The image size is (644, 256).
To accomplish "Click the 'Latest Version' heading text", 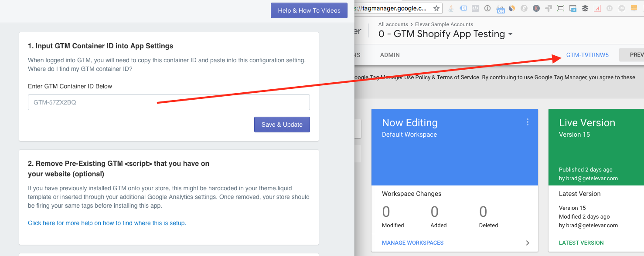I will [x=580, y=194].
